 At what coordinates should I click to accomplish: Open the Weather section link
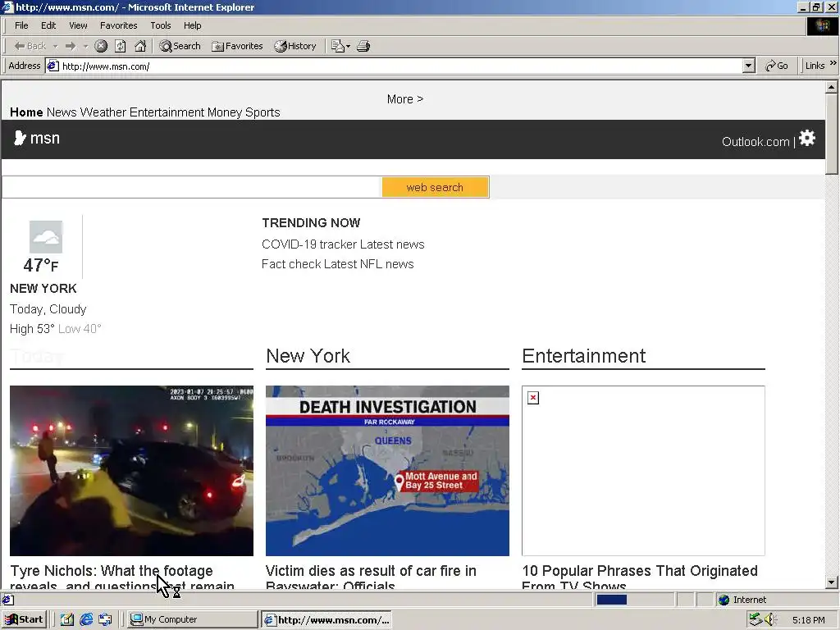tap(103, 112)
